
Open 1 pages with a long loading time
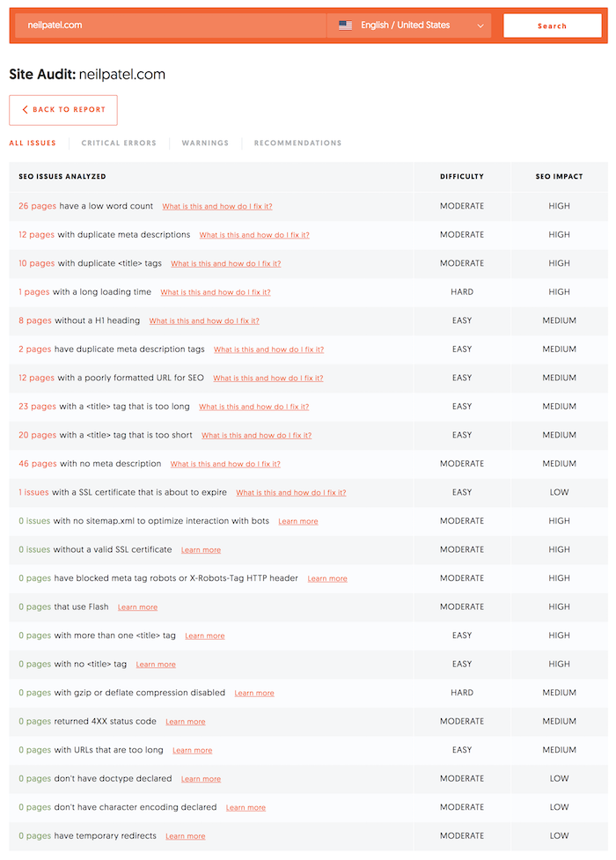pos(34,291)
